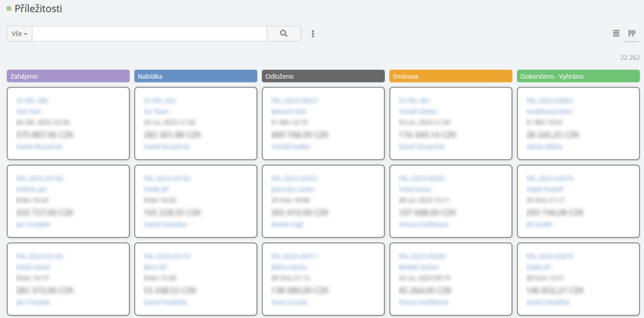Select the Nabídka column header

coord(196,76)
